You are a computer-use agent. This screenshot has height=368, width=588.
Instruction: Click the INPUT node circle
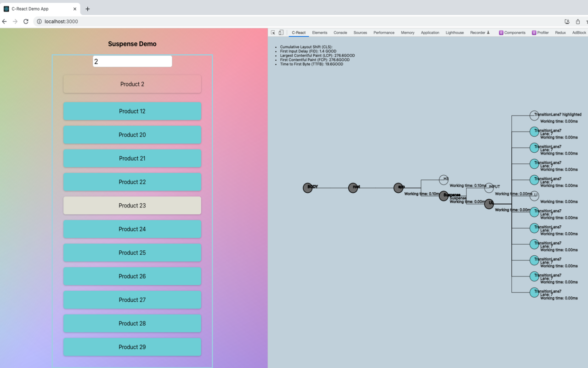point(489,188)
